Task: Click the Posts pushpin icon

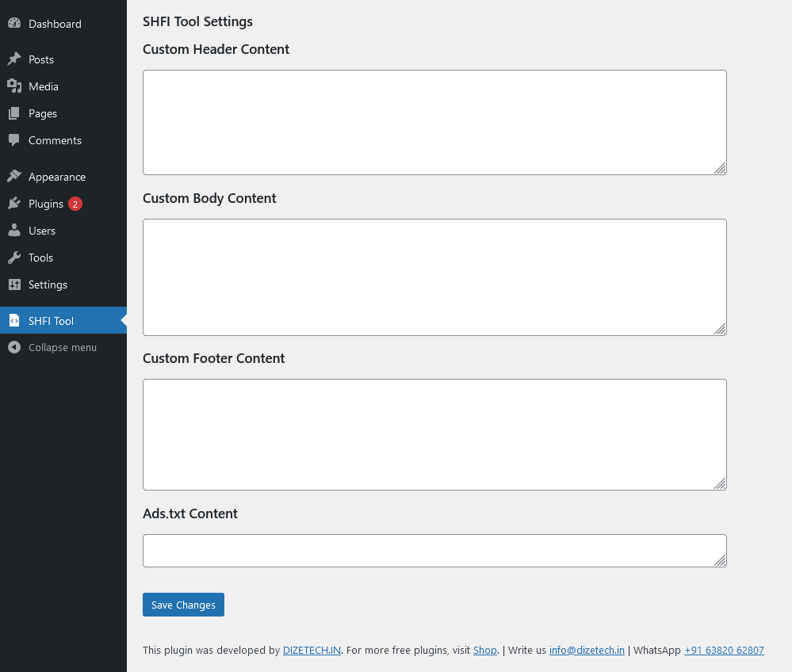Action: (14, 59)
